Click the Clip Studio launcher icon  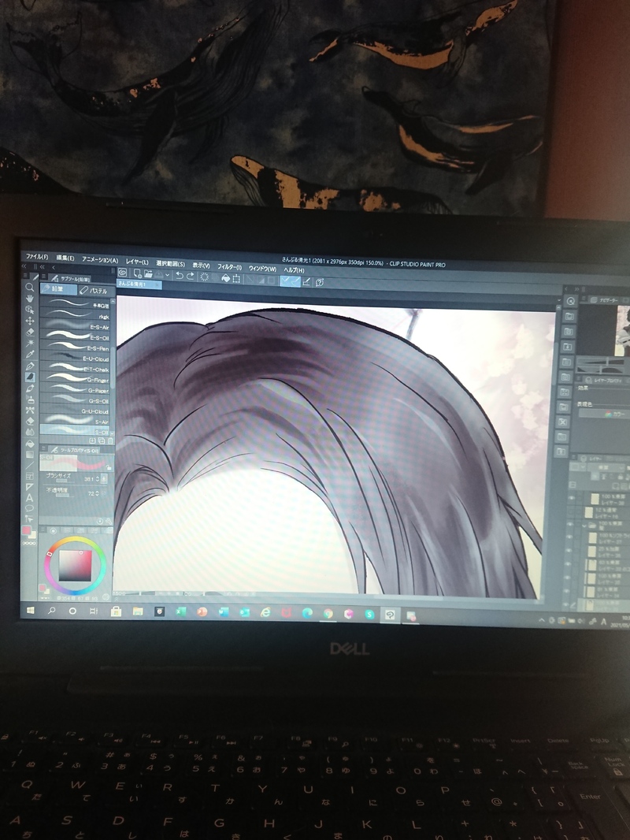pos(122,273)
